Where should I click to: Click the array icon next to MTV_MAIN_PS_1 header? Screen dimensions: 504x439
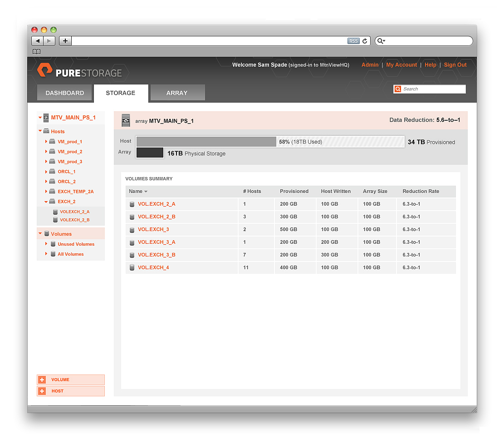tap(126, 120)
